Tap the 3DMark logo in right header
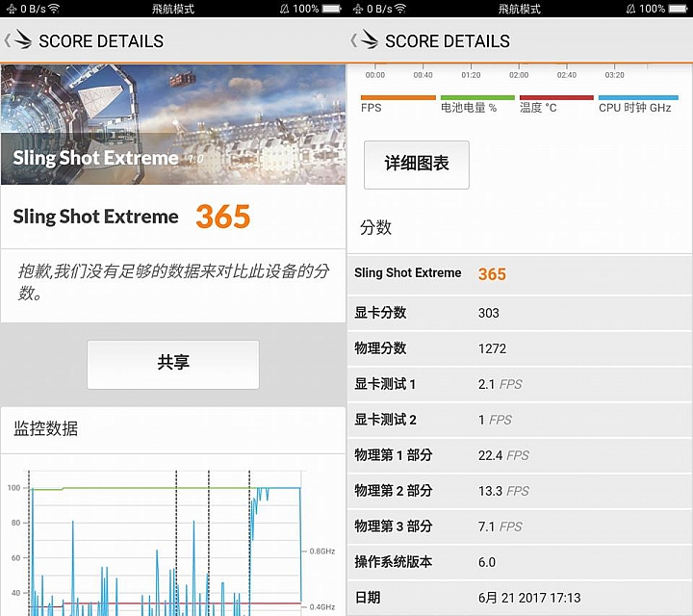This screenshot has width=693, height=616. coord(369,39)
